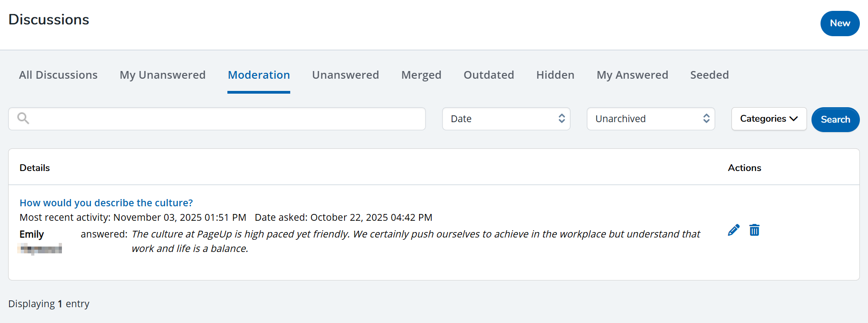Open the Date sort dropdown
Image resolution: width=868 pixels, height=323 pixels.
point(506,119)
